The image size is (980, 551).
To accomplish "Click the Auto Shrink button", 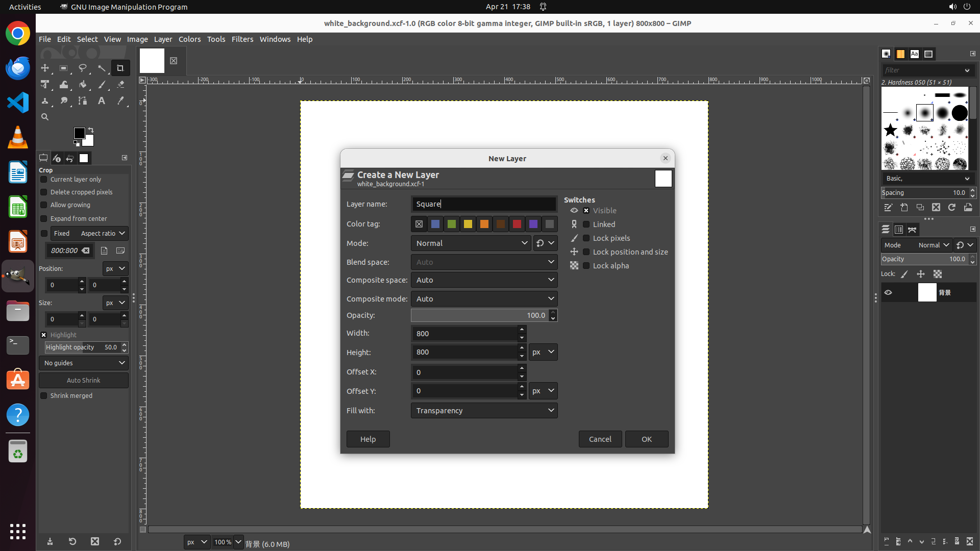I will [84, 381].
